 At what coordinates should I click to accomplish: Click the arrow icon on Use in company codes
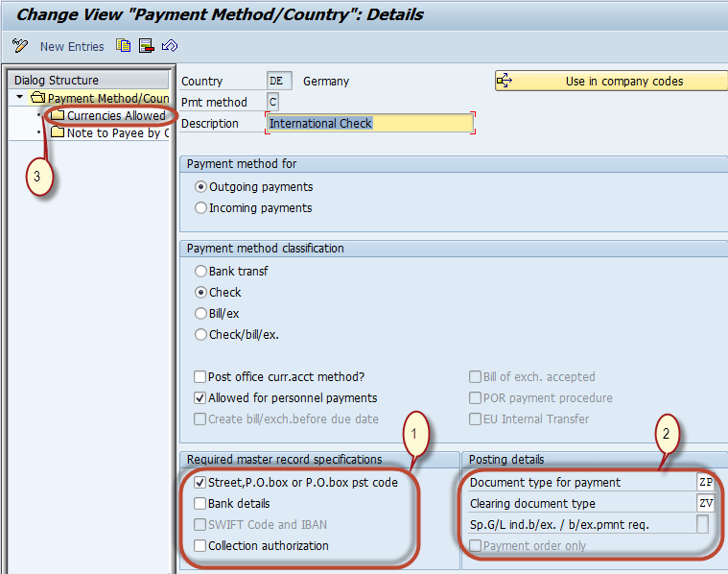coord(505,82)
